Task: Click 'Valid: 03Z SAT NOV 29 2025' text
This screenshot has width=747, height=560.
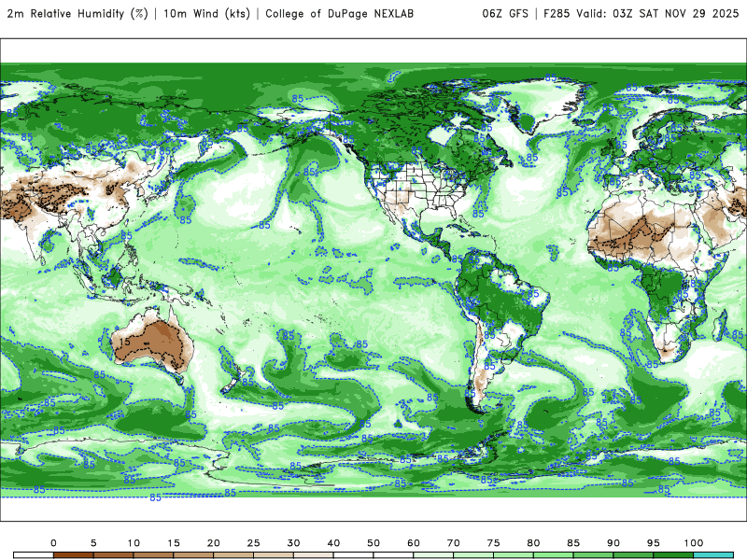Action: 657,14
